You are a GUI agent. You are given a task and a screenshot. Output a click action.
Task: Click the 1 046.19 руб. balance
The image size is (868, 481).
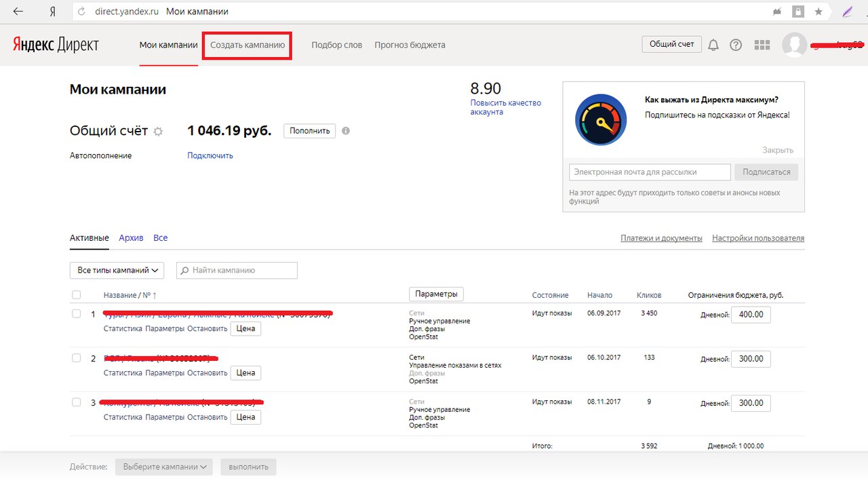229,130
